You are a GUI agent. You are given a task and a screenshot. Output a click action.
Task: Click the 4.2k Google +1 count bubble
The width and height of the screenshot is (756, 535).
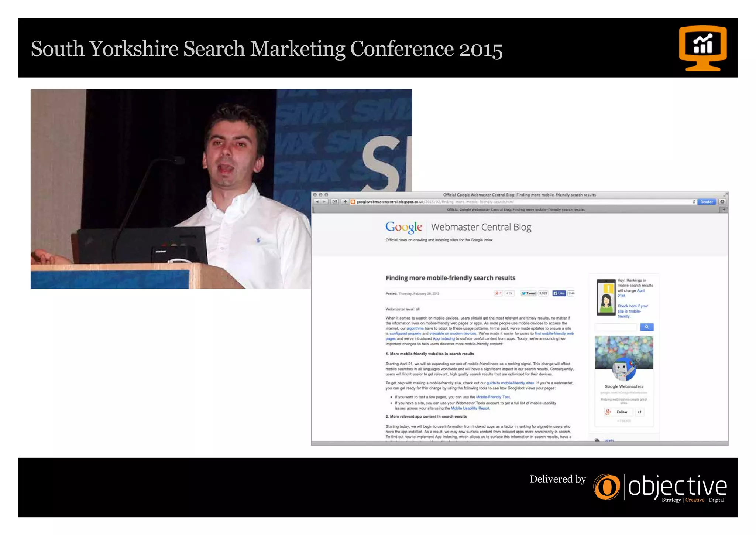click(509, 293)
